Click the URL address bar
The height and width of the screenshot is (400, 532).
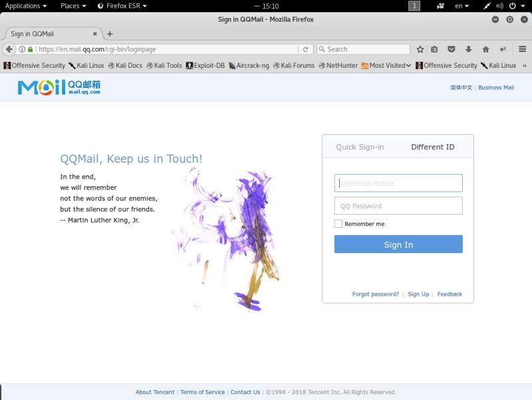(x=166, y=49)
